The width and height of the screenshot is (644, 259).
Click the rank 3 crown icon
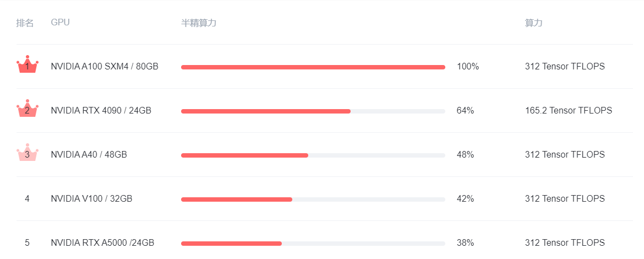click(27, 154)
